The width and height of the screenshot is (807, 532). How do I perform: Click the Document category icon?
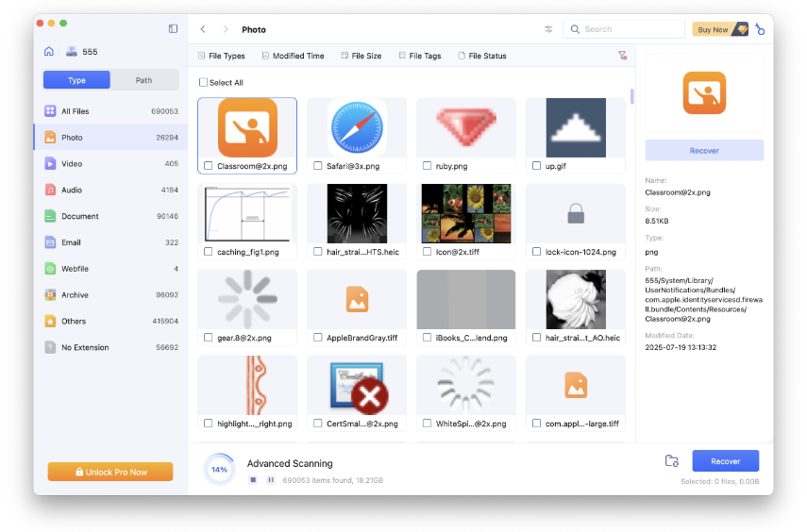(x=50, y=216)
